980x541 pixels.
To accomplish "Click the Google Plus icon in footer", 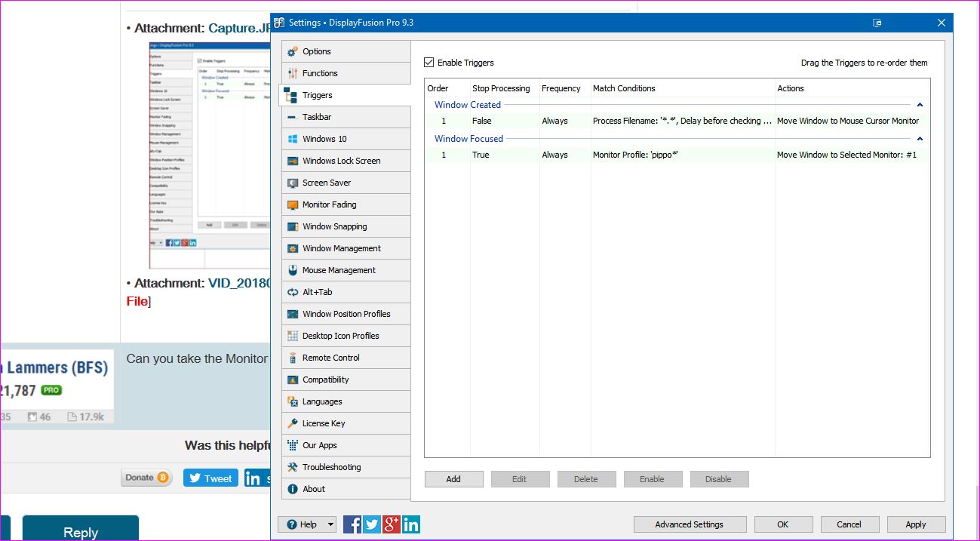I will pyautogui.click(x=392, y=524).
